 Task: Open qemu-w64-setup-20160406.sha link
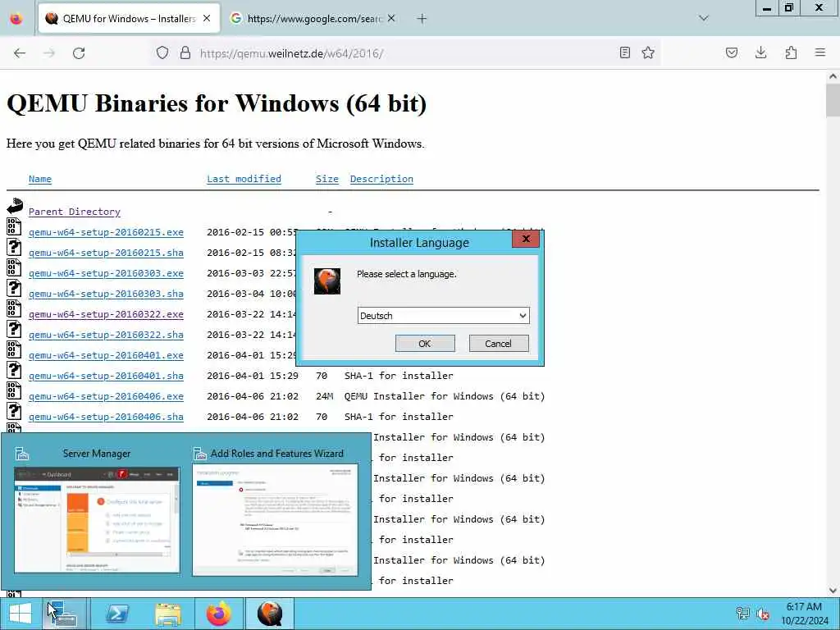click(106, 416)
